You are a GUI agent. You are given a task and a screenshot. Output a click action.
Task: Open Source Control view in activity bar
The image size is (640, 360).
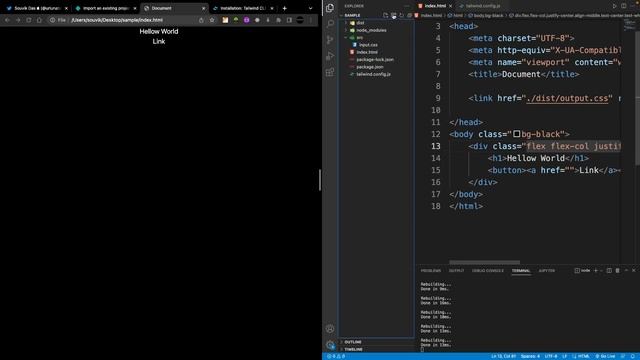click(x=330, y=40)
